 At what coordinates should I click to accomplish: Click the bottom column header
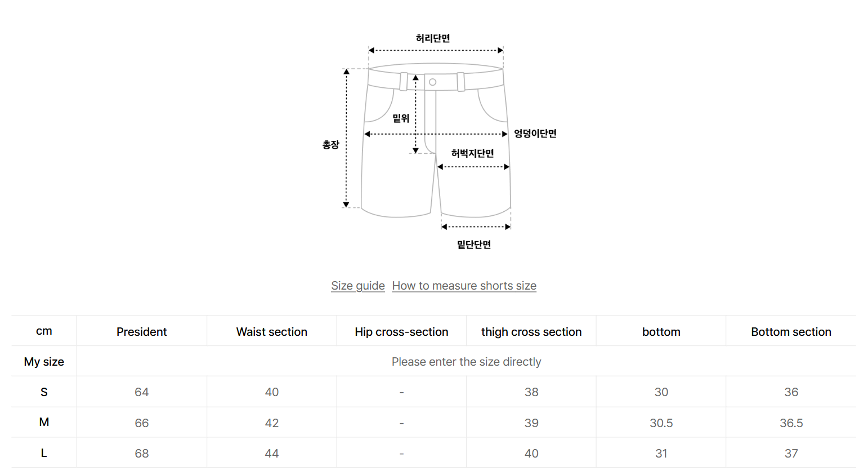(x=661, y=332)
